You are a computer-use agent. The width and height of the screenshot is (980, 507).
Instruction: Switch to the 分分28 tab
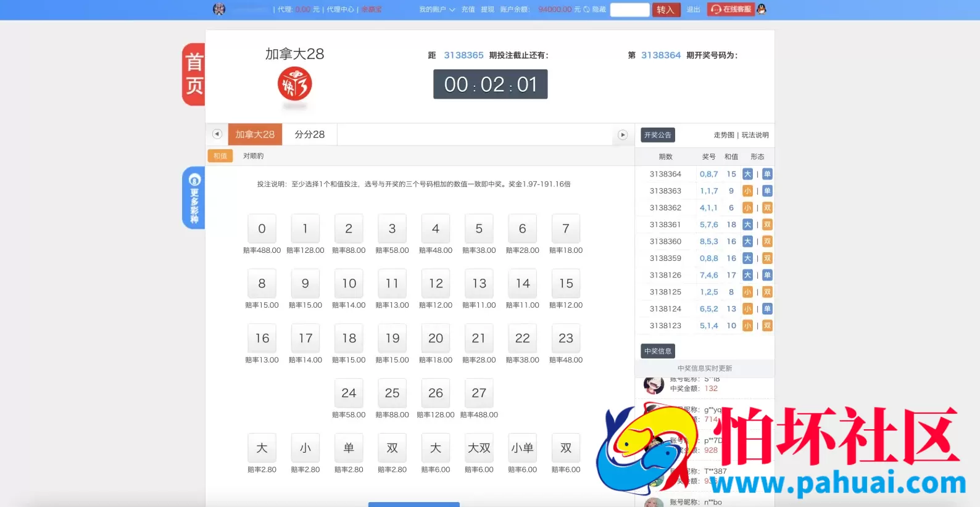click(310, 134)
